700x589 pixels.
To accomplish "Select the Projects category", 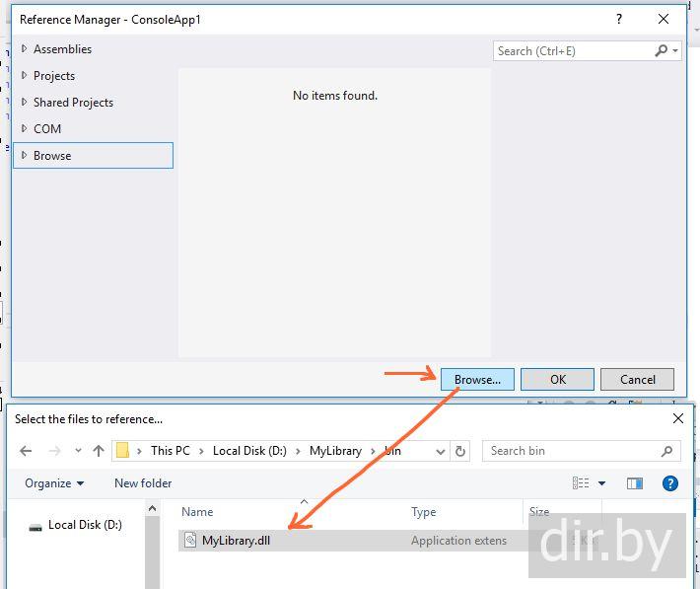I will (x=54, y=76).
